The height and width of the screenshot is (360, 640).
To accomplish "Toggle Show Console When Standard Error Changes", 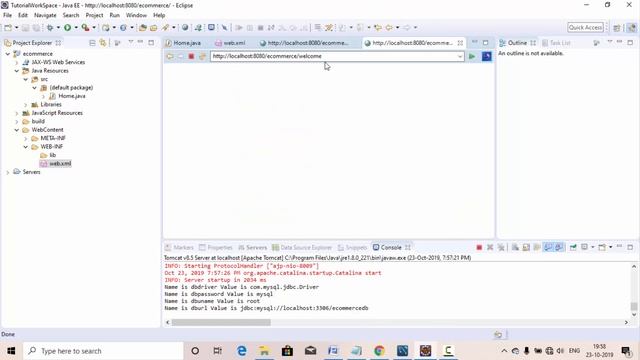I will [x=559, y=247].
